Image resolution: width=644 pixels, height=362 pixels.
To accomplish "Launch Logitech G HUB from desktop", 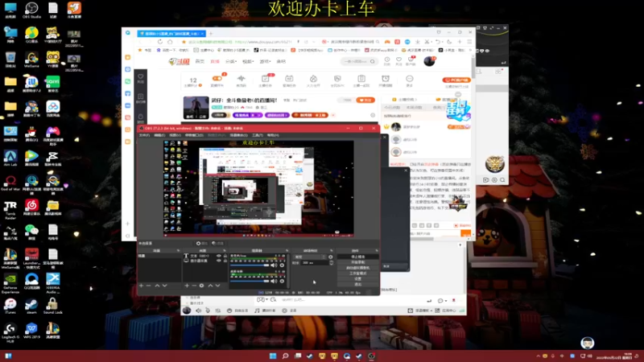I will tap(10, 332).
